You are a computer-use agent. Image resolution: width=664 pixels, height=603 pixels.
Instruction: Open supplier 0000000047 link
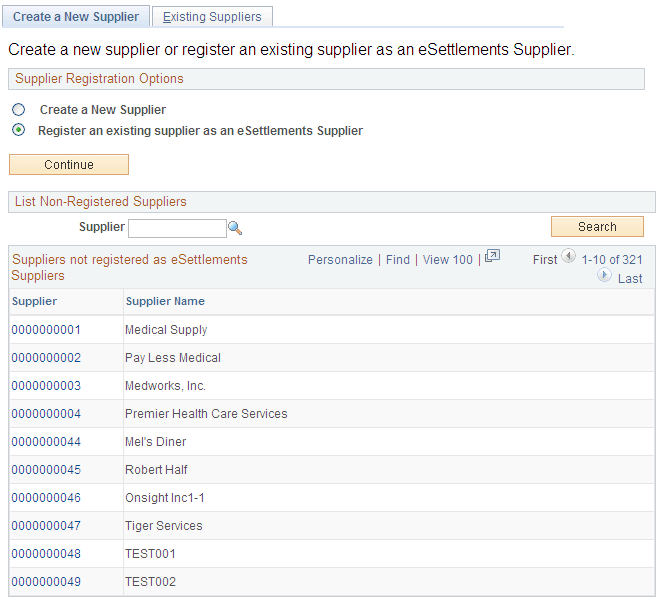pyautogui.click(x=46, y=526)
